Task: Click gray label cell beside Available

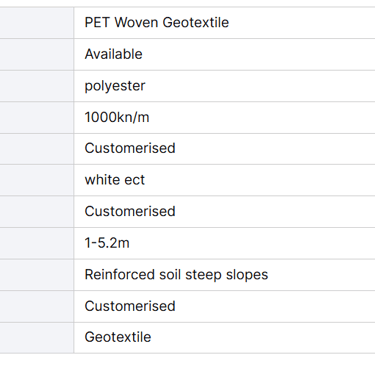Action: coord(37,54)
